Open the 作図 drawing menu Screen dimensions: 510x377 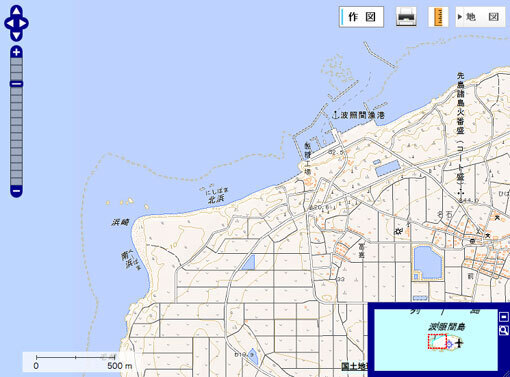tap(362, 17)
